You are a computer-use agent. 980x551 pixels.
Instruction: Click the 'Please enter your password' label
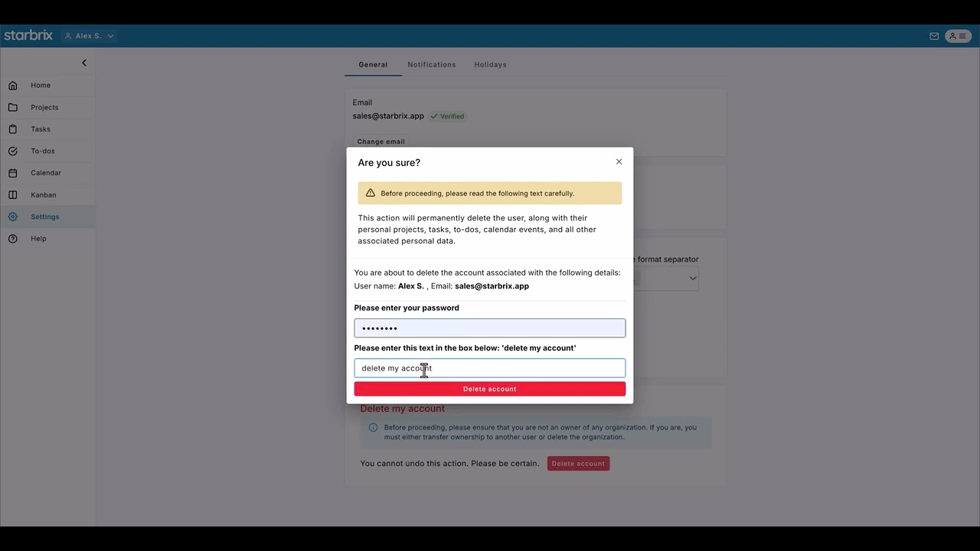[x=407, y=308]
